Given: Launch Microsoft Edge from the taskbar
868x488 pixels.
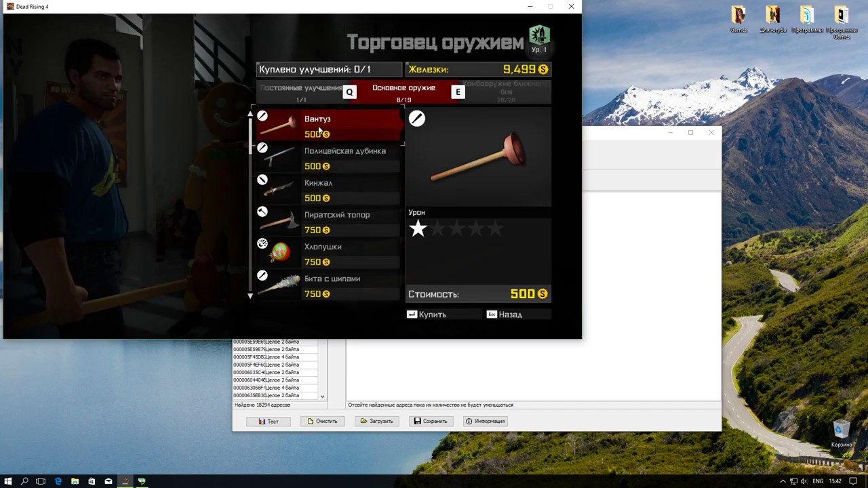Looking at the screenshot, I should coord(58,481).
